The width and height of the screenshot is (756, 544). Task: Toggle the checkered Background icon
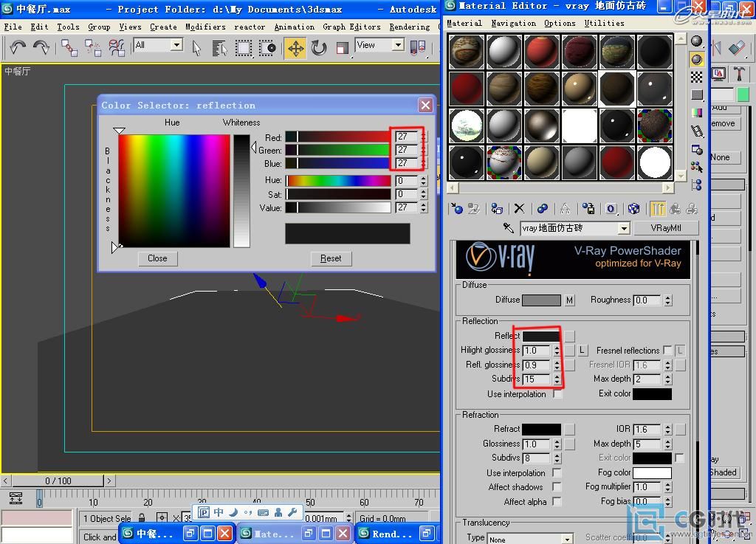coord(697,77)
